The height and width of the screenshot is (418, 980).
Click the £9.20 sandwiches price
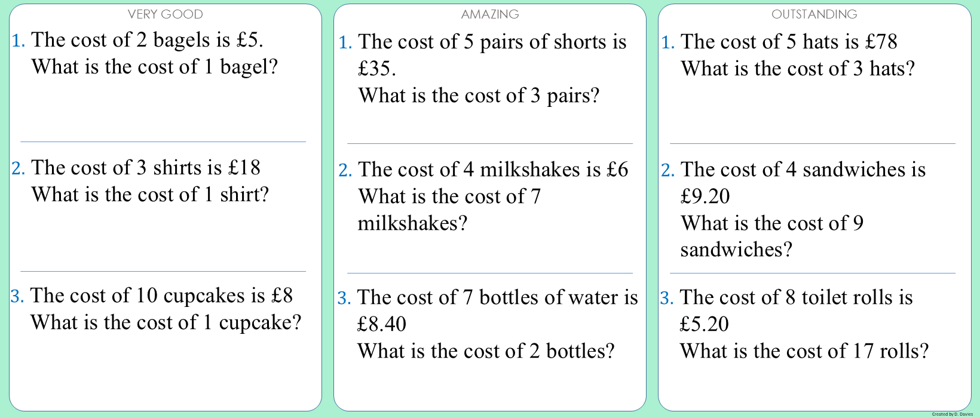click(705, 196)
